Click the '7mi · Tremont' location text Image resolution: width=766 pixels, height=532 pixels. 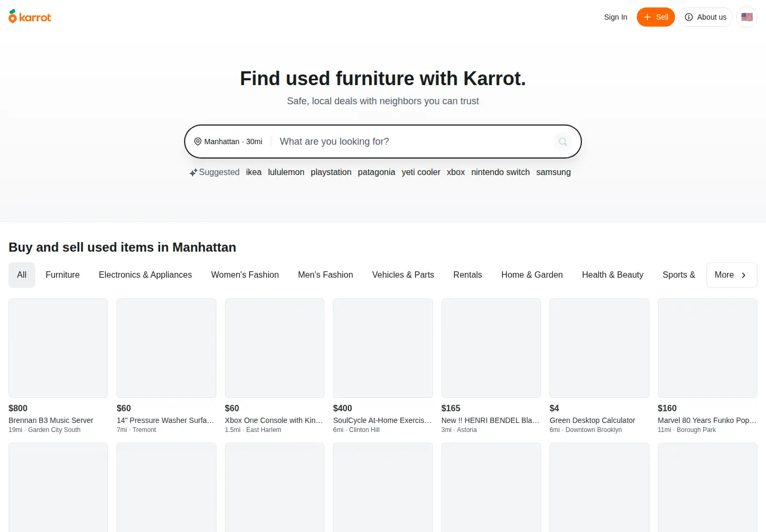136,430
